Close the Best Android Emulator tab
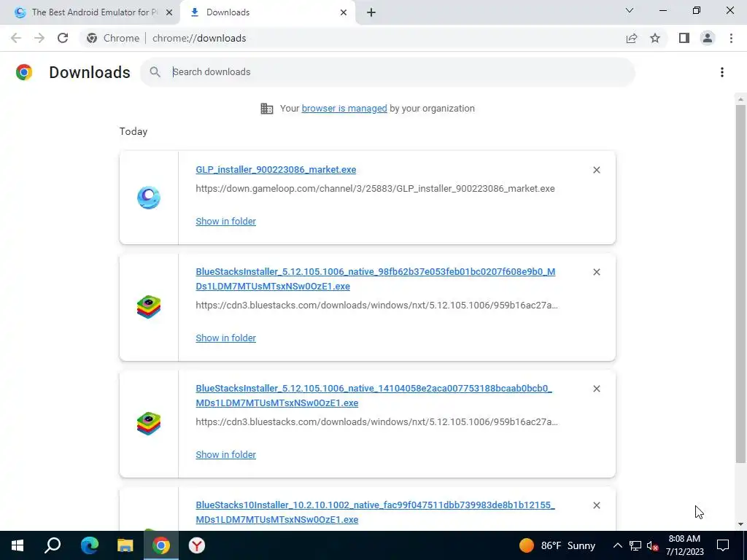747x560 pixels. (169, 12)
